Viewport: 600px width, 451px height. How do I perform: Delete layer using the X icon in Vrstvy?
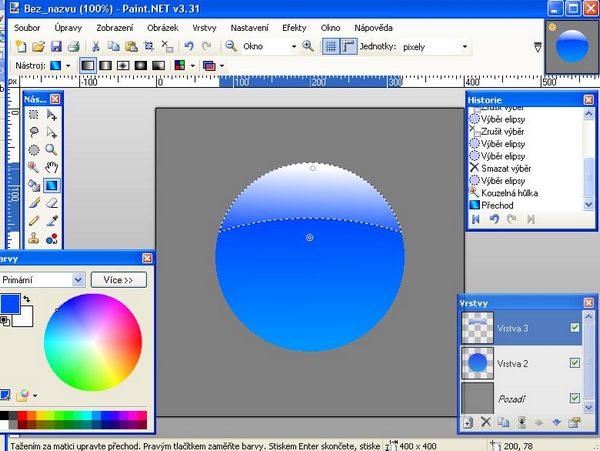point(486,423)
